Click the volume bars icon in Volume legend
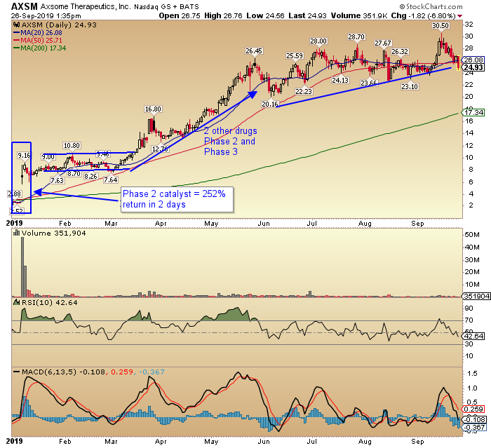 pyautogui.click(x=17, y=233)
